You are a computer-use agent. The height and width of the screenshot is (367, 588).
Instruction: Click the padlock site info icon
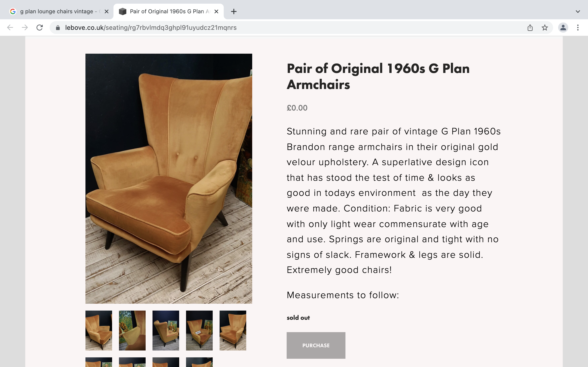click(x=58, y=28)
